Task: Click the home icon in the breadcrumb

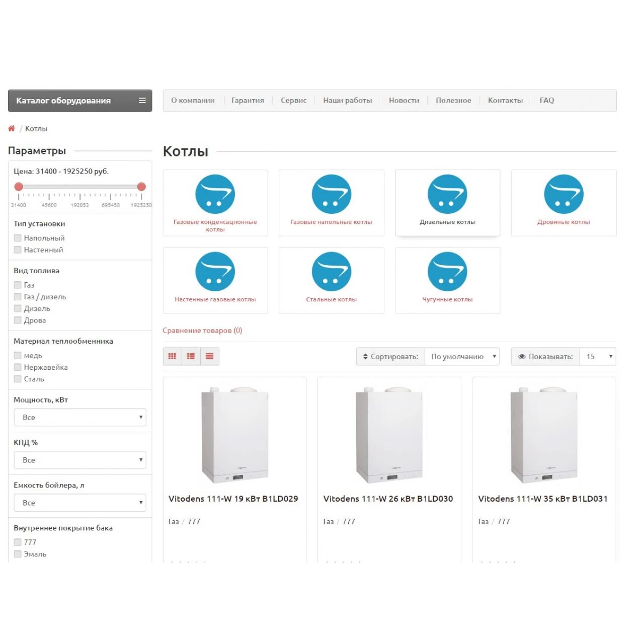Action: [x=12, y=128]
